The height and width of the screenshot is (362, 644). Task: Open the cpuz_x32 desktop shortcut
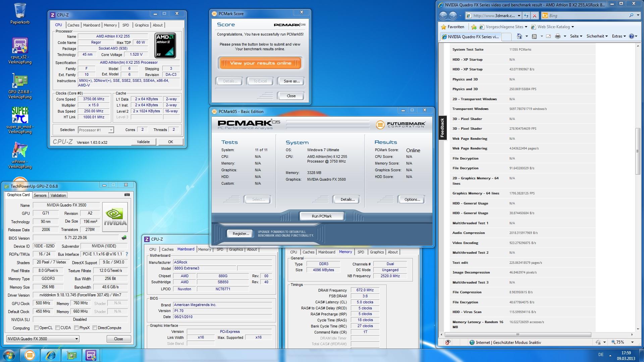[x=20, y=50]
